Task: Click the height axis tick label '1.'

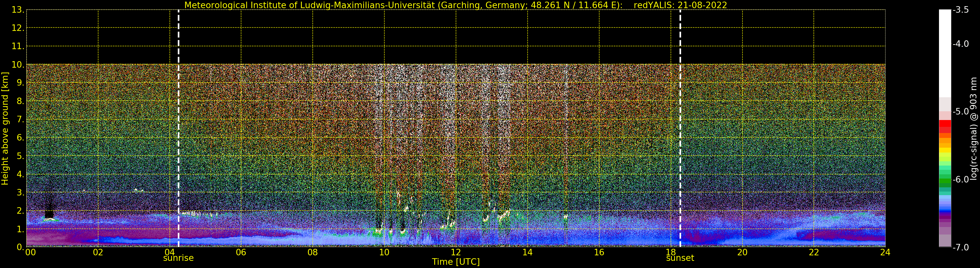Action: 21,229
